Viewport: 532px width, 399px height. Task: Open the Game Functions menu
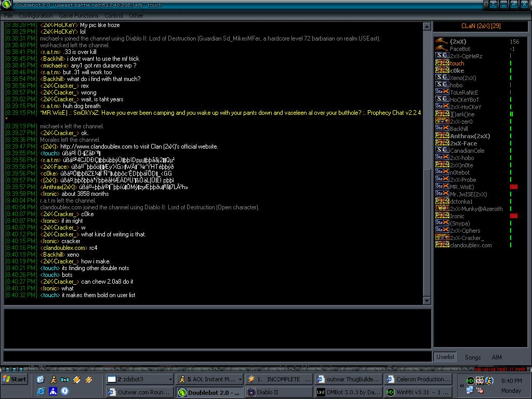[x=78, y=16]
